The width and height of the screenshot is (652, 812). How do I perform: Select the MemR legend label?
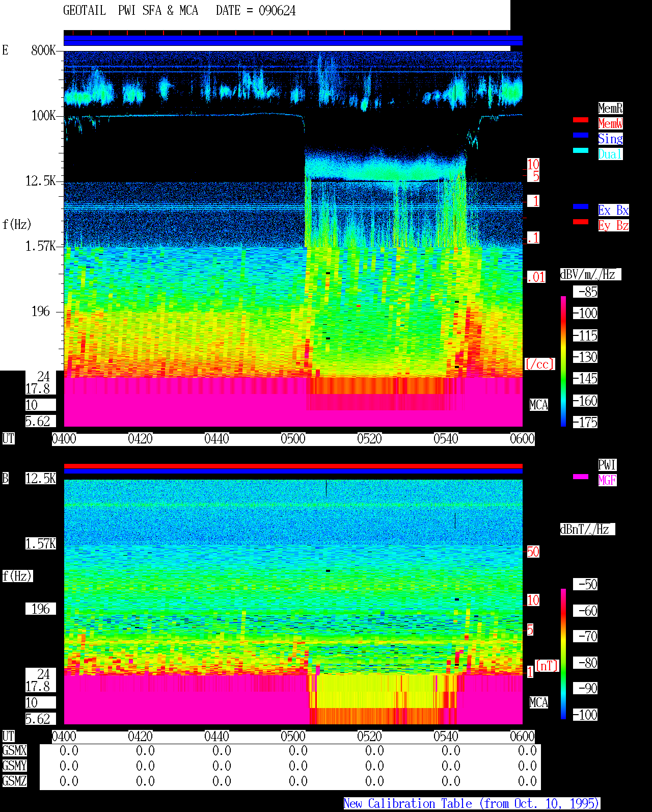610,108
